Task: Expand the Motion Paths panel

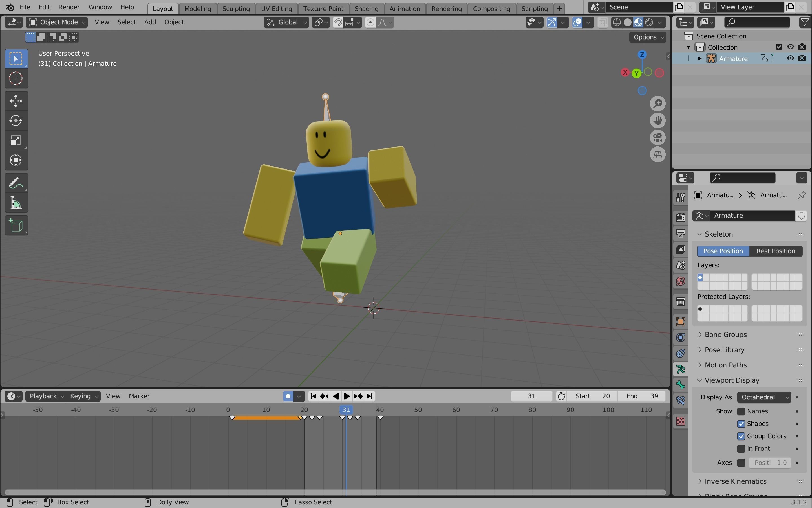Action: (x=725, y=365)
